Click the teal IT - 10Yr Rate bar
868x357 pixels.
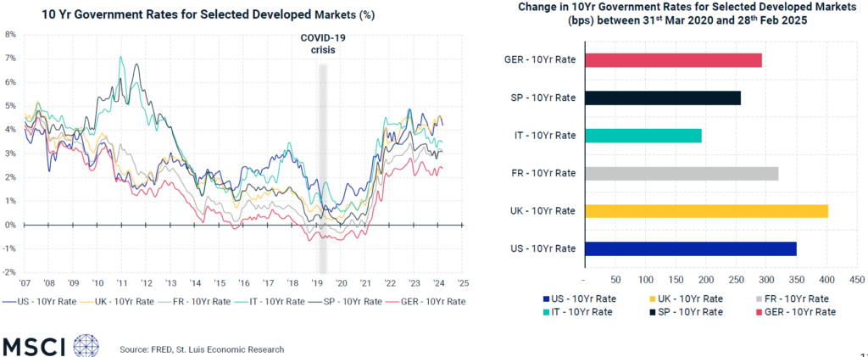click(x=643, y=136)
